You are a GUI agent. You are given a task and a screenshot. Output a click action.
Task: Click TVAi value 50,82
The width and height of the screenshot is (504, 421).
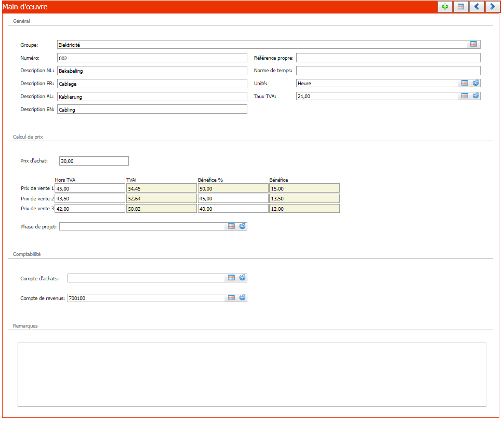[162, 209]
